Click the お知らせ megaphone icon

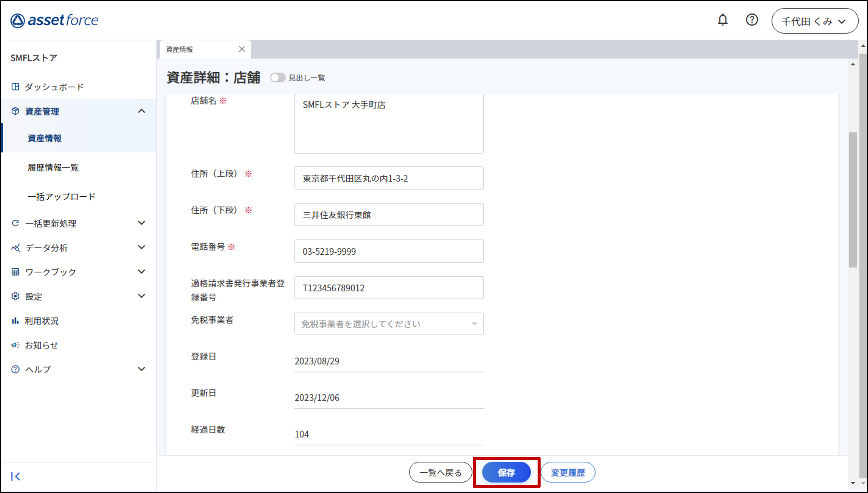tap(15, 345)
